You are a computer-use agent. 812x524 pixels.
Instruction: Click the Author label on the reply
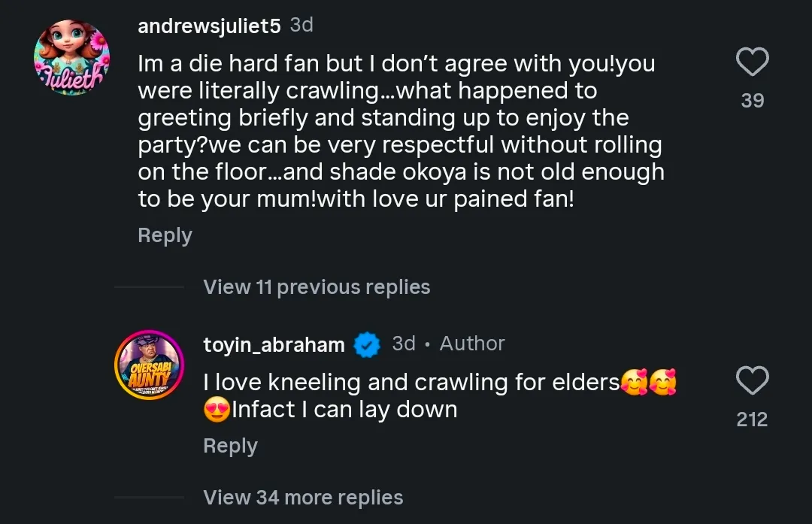[x=472, y=344]
